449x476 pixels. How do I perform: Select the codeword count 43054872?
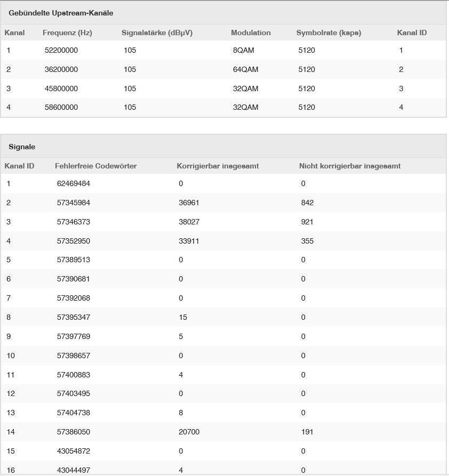pyautogui.click(x=74, y=451)
